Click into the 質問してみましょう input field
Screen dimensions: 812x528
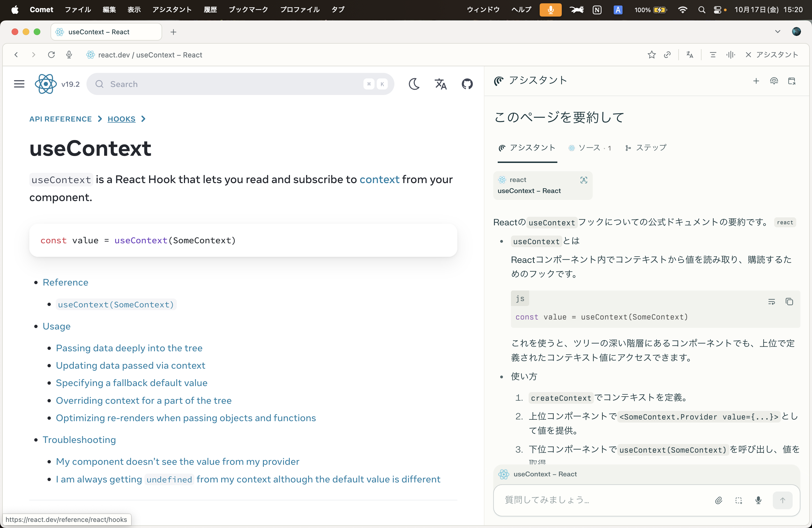[580, 500]
